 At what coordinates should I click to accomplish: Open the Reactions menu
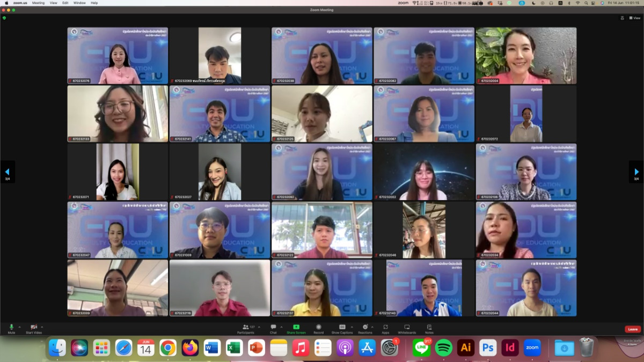click(365, 328)
